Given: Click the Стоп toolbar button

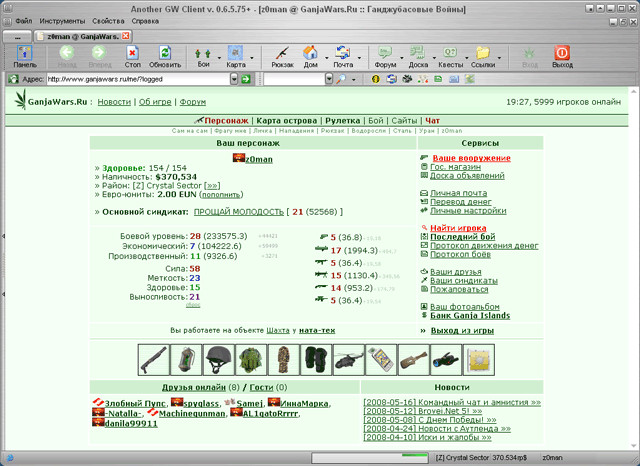Looking at the screenshot, I should click(132, 56).
